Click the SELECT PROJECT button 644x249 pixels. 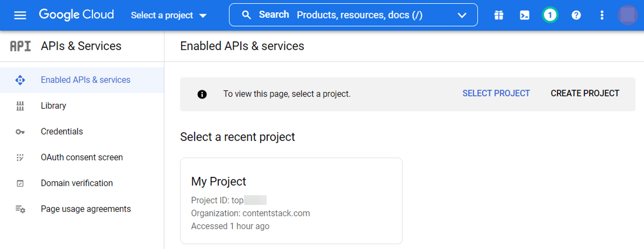click(496, 93)
